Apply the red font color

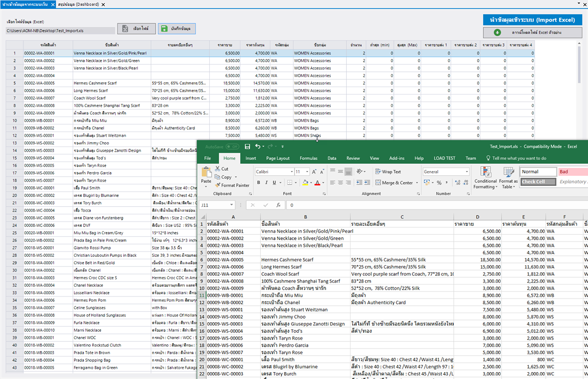tap(317, 183)
